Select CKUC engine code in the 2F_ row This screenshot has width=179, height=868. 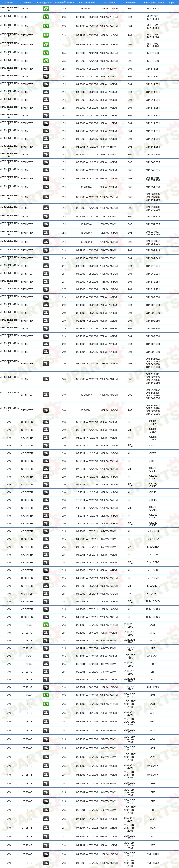pos(153,500)
